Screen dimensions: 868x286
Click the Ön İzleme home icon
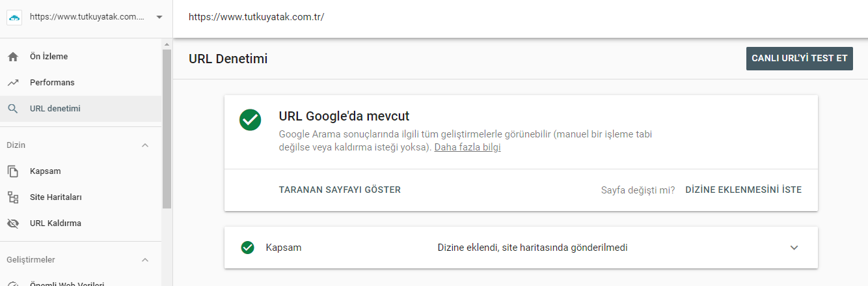(13, 57)
